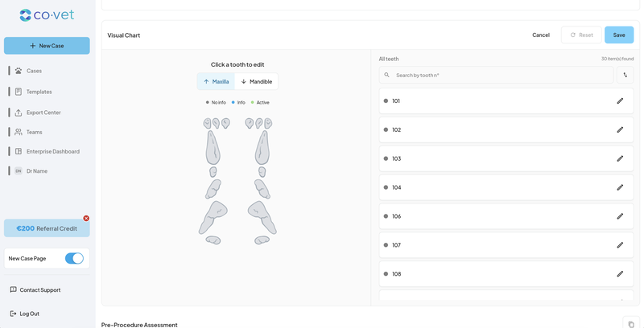
Task: Edit tooth 107 with pencil icon
Action: pos(620,245)
